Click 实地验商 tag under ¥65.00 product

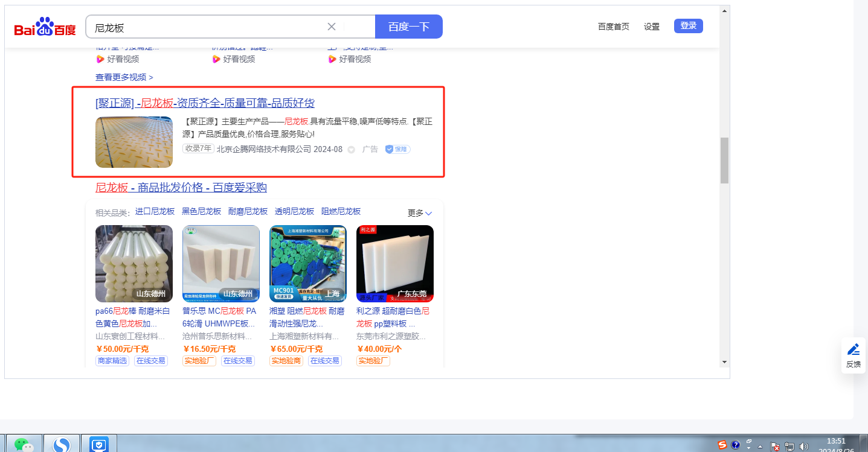tap(286, 361)
